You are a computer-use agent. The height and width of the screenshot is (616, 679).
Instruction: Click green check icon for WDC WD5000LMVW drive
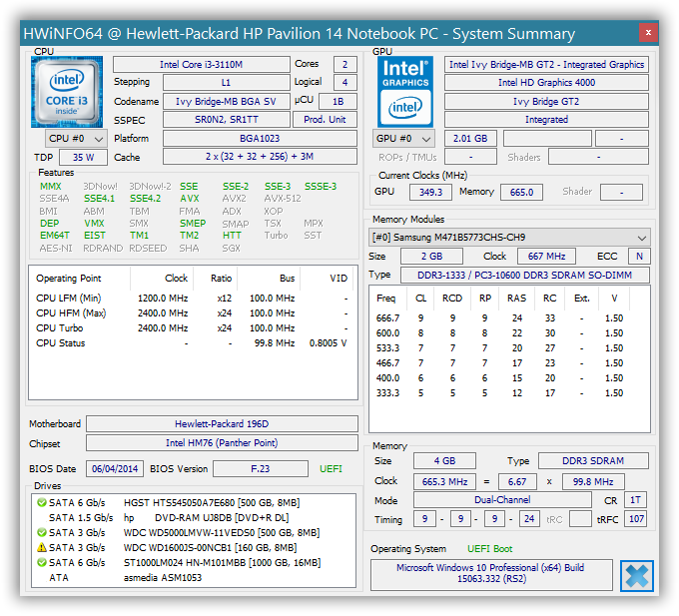click(x=42, y=532)
